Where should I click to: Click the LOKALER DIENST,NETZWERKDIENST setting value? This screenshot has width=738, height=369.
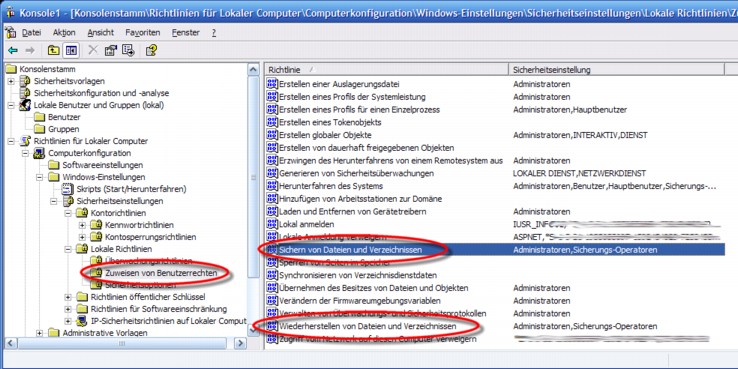pos(579,173)
